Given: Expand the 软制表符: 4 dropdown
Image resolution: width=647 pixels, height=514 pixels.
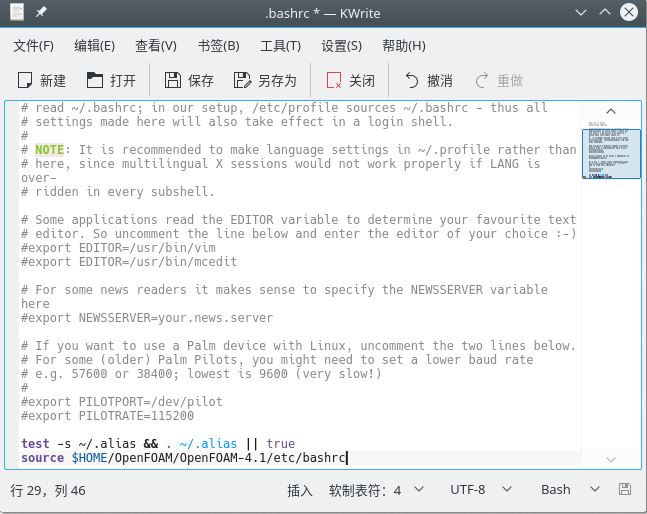Looking at the screenshot, I should (x=376, y=490).
